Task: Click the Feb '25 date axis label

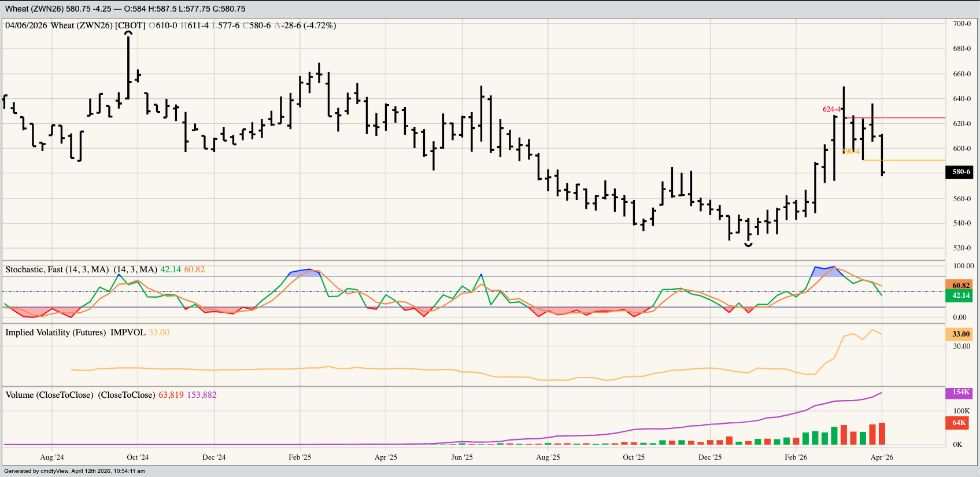Action: [299, 457]
